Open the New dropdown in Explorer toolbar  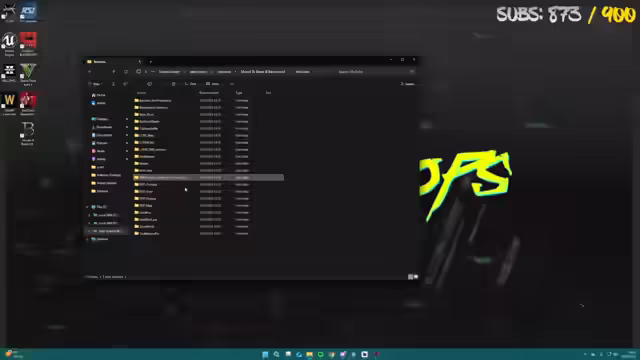coord(96,84)
